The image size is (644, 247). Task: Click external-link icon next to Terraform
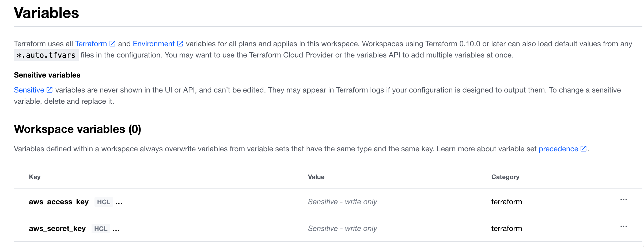point(113,44)
